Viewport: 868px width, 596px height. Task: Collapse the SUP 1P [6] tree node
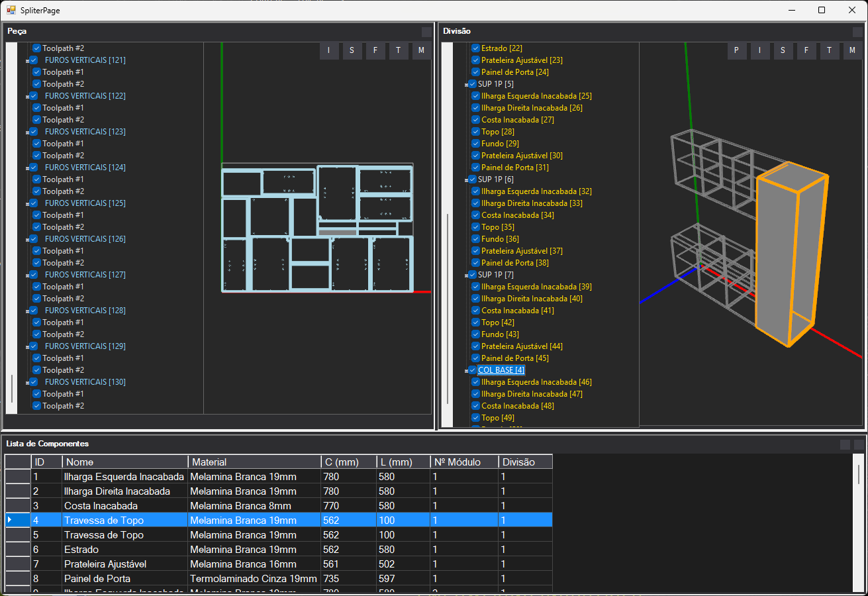pyautogui.click(x=467, y=180)
